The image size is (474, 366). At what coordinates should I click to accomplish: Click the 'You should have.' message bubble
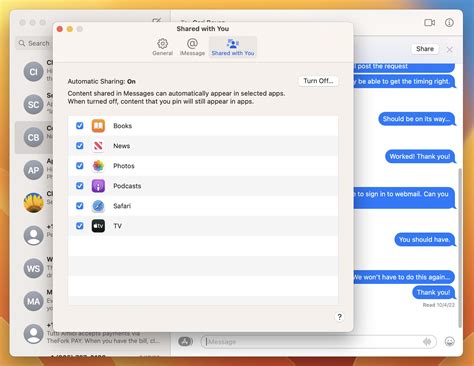[x=424, y=239]
